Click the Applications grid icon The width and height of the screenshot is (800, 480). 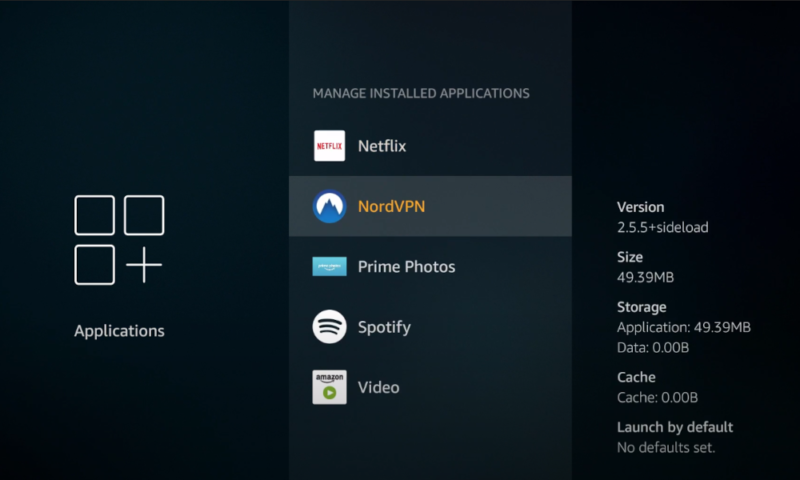[x=119, y=240]
